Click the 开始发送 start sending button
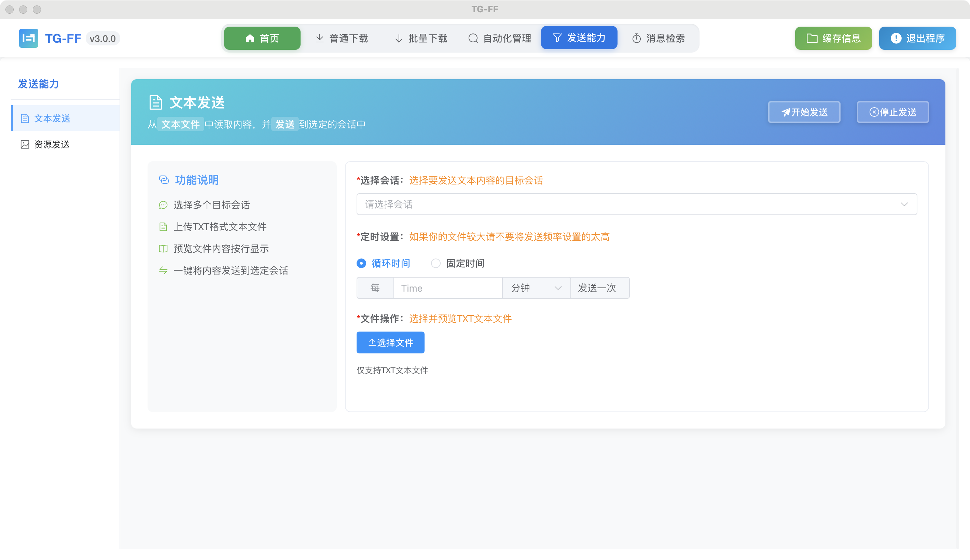The width and height of the screenshot is (970, 560). [x=804, y=112]
